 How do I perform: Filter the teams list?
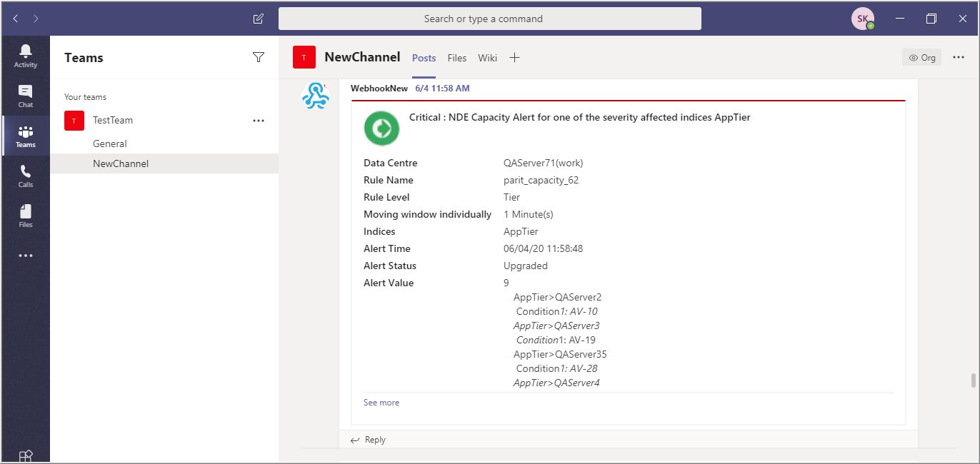point(259,57)
